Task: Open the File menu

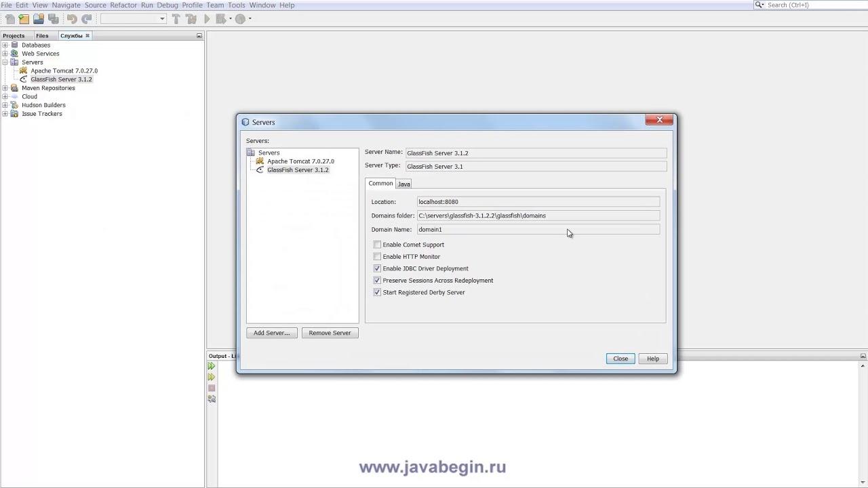Action: click(7, 5)
